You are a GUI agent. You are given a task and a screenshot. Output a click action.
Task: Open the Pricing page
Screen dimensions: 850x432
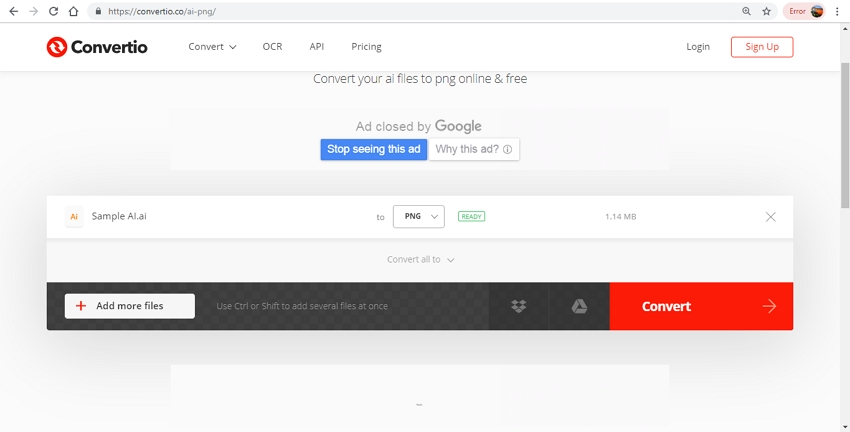pyautogui.click(x=366, y=47)
